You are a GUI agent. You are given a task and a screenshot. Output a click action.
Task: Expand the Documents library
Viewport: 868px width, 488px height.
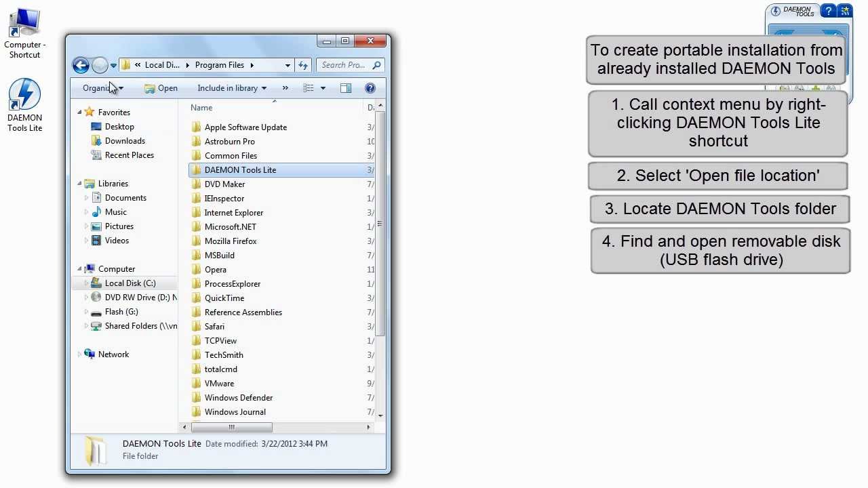(86, 198)
